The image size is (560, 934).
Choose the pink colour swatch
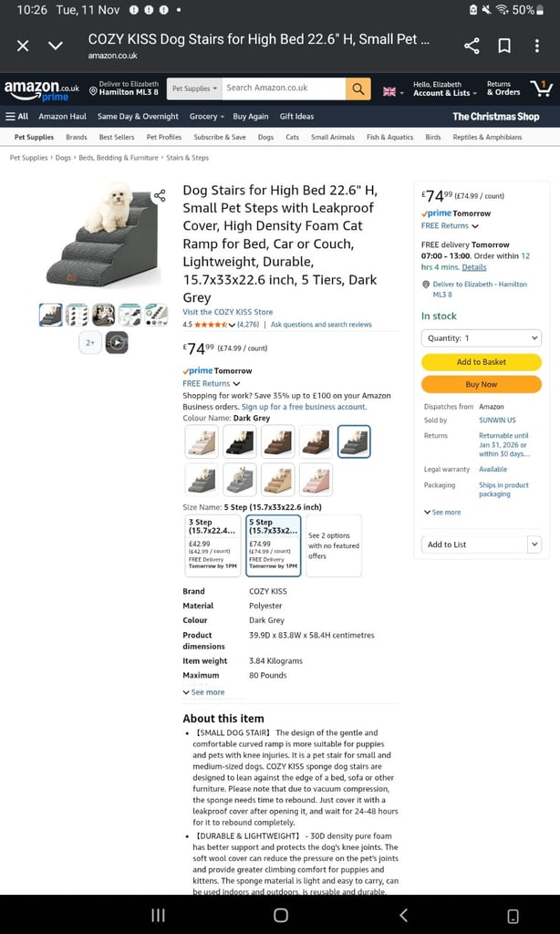[316, 480]
